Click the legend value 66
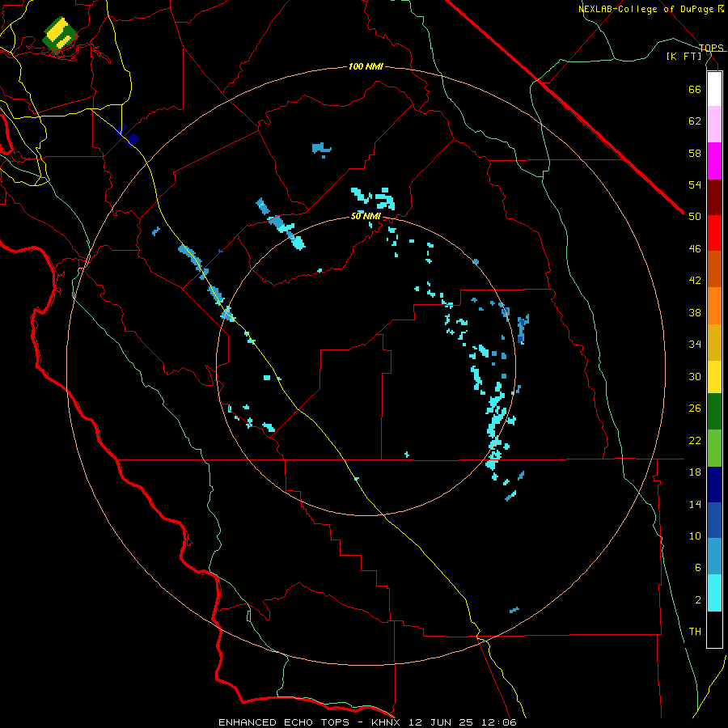Image resolution: width=728 pixels, height=728 pixels. coord(695,90)
